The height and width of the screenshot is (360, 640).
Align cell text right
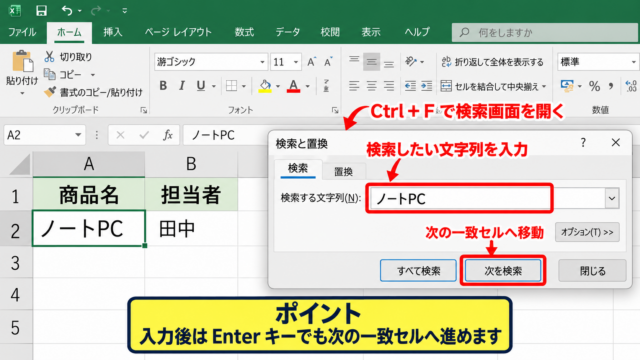(389, 86)
